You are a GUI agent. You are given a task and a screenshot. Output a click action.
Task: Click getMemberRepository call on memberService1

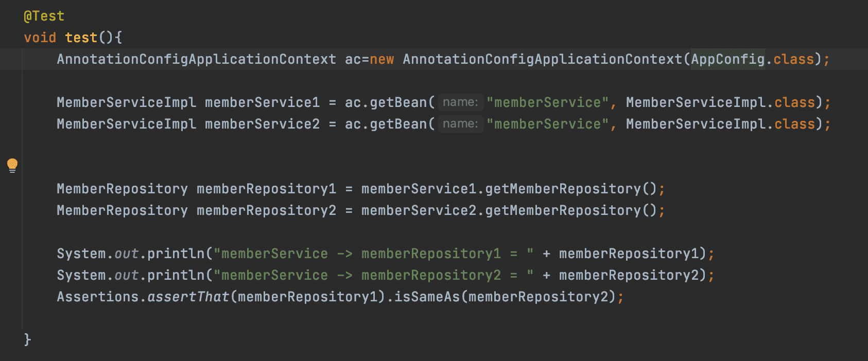pos(563,189)
